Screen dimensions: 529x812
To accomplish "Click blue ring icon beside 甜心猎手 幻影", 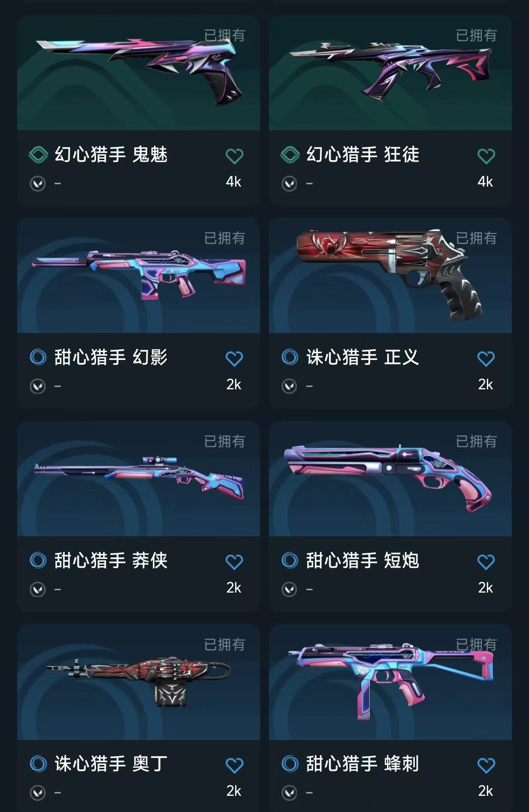I will pyautogui.click(x=38, y=357).
